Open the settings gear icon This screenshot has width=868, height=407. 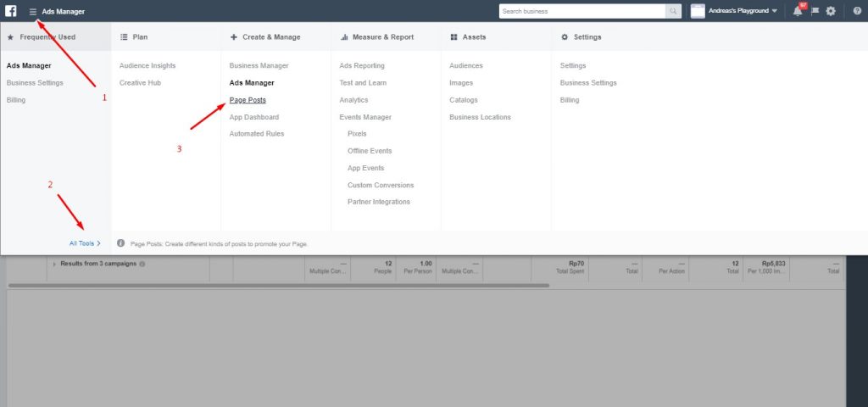click(831, 11)
